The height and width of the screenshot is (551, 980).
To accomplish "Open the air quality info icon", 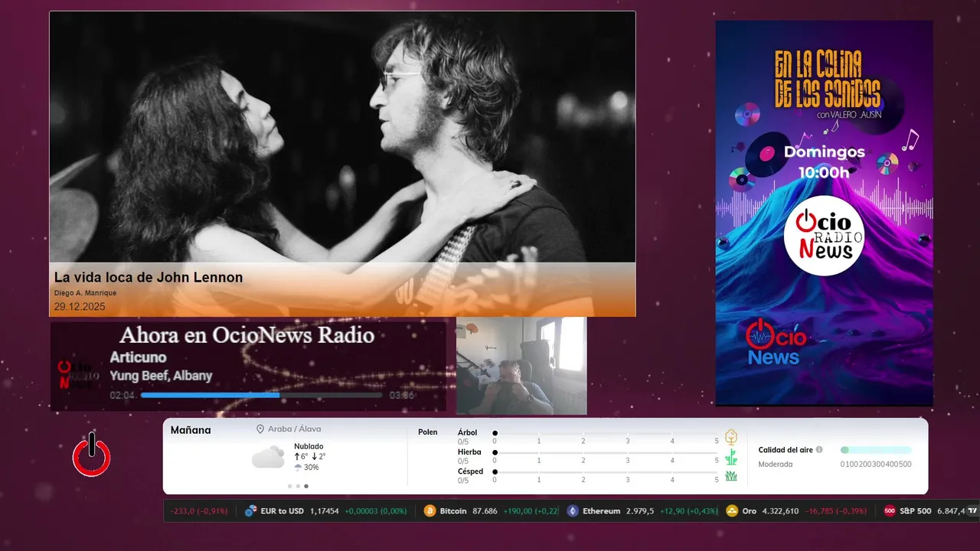I will pos(819,450).
